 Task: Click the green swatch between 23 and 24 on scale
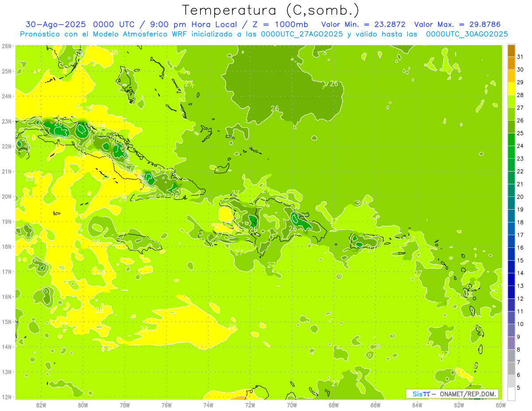point(511,152)
